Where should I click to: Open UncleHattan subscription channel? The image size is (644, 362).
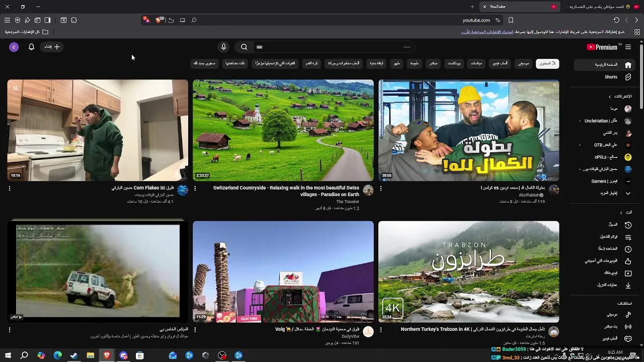coord(605,121)
